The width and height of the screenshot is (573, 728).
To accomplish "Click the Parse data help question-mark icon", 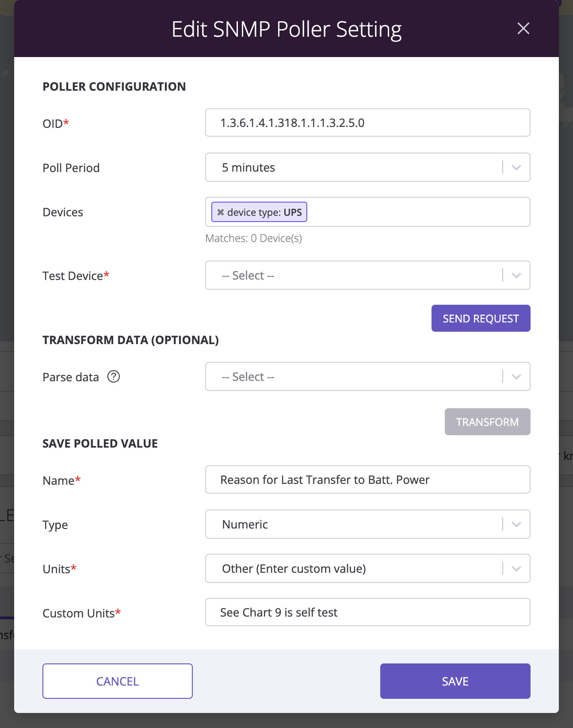I will pos(114,376).
